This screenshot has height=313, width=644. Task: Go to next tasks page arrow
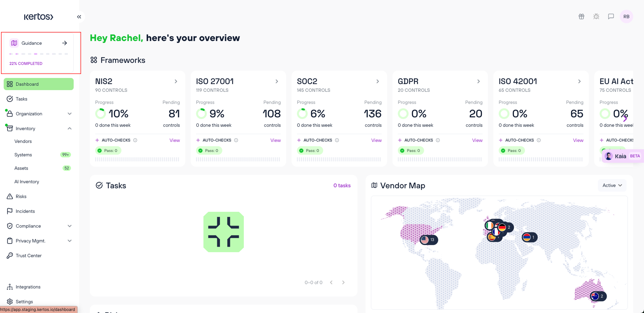click(343, 282)
